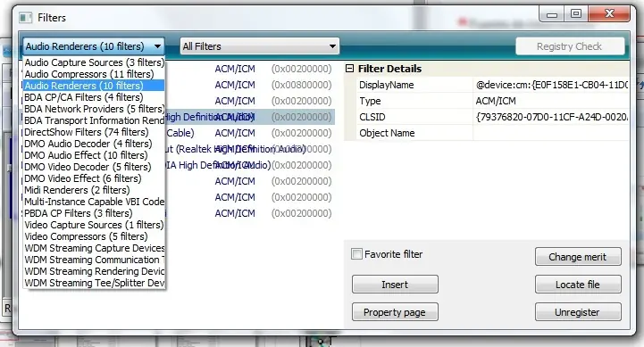This screenshot has height=347, width=644.
Task: Select WDM Streaming Tee/Splitter Devices entry
Action: coord(94,283)
